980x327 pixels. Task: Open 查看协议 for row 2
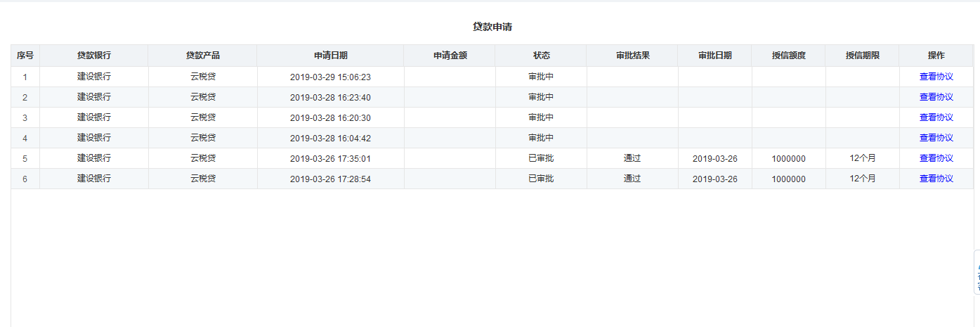pyautogui.click(x=936, y=97)
